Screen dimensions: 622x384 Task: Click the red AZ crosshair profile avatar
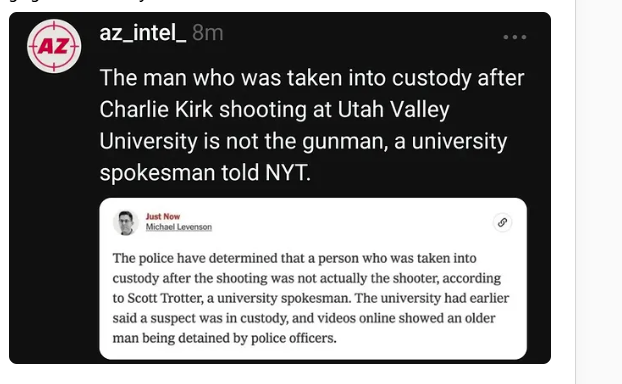pyautogui.click(x=54, y=46)
